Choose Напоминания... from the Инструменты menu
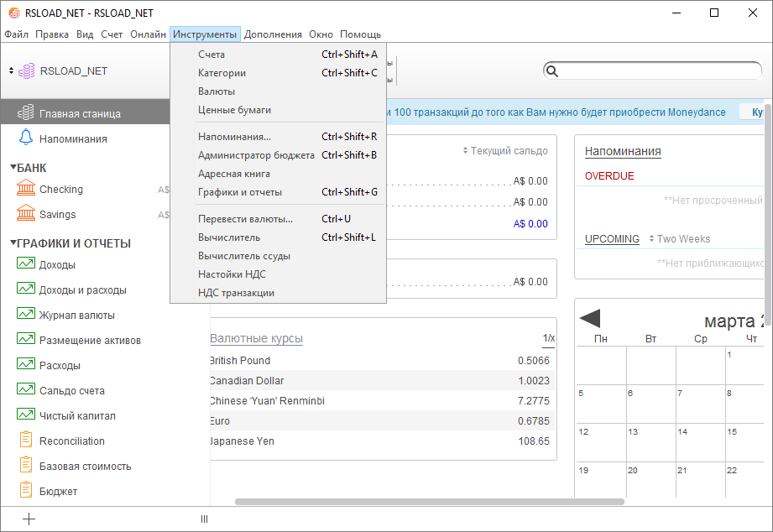The width and height of the screenshot is (773, 532). point(278,137)
